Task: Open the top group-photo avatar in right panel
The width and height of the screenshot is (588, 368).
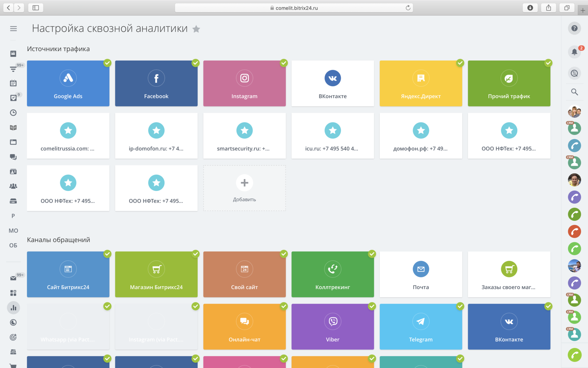Action: (x=574, y=112)
